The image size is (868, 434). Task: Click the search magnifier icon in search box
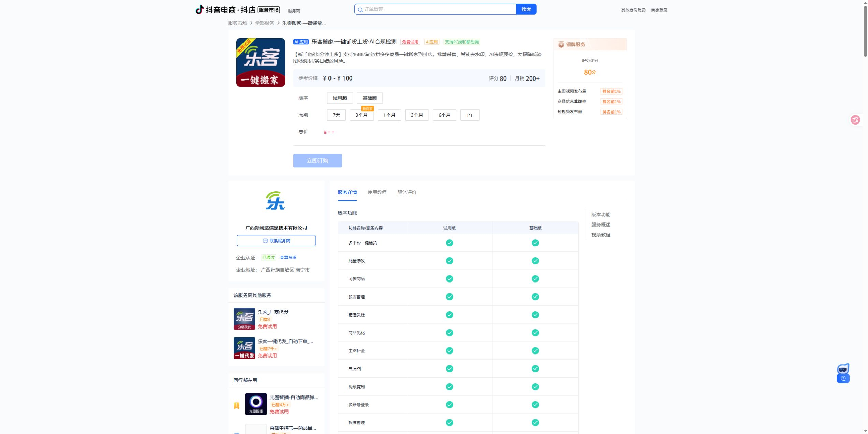360,10
